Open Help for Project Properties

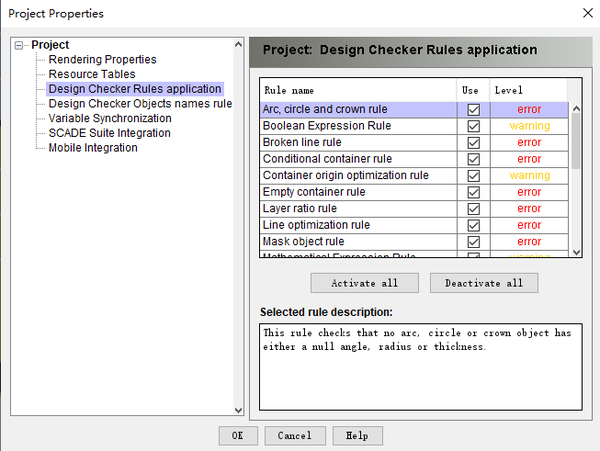point(357,435)
